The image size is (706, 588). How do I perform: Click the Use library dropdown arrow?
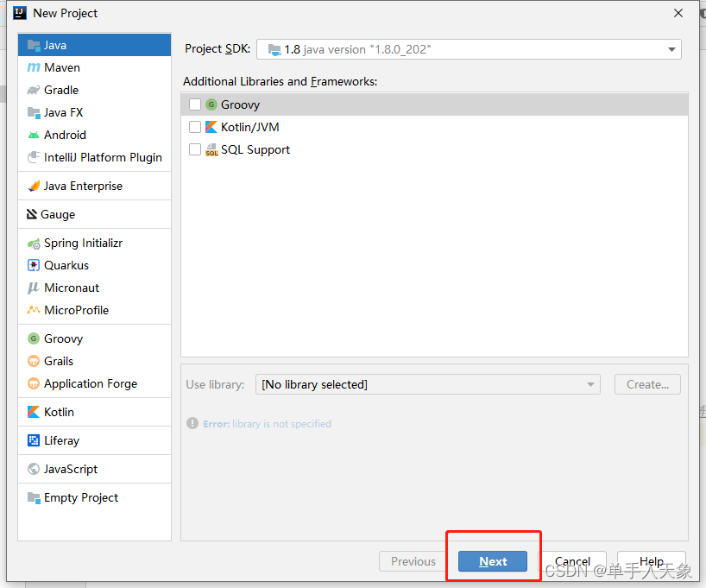coord(590,384)
